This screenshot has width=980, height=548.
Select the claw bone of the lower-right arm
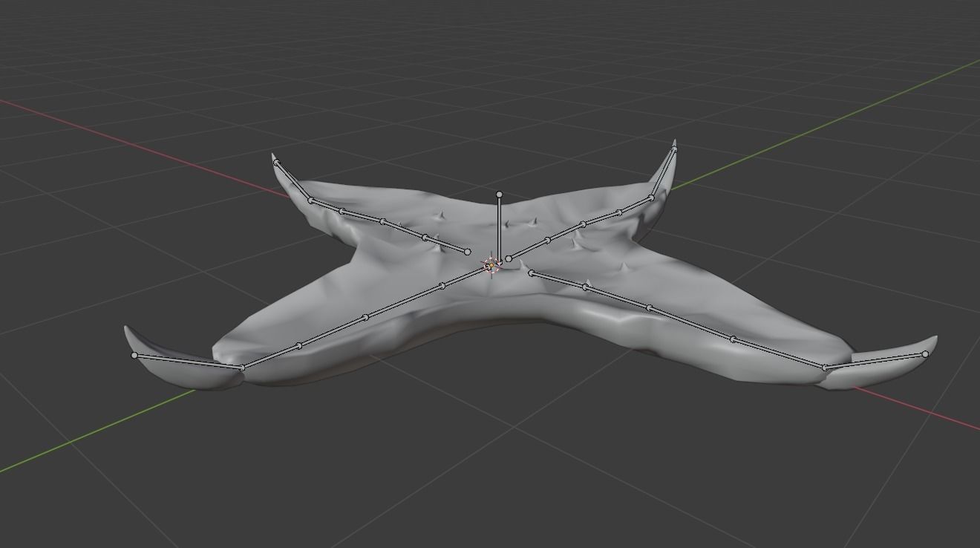pyautogui.click(x=875, y=360)
